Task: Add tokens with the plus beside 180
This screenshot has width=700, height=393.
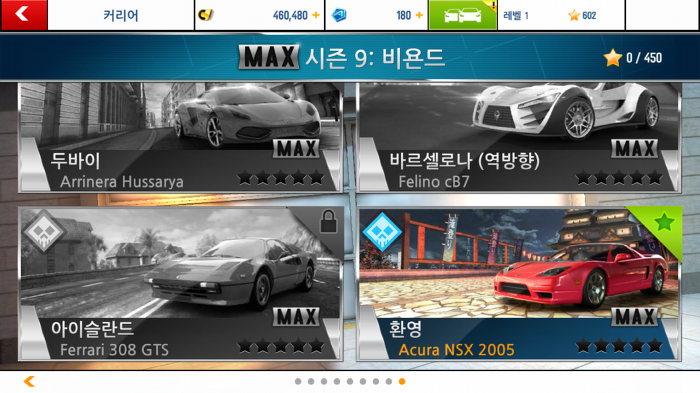Action: [419, 15]
